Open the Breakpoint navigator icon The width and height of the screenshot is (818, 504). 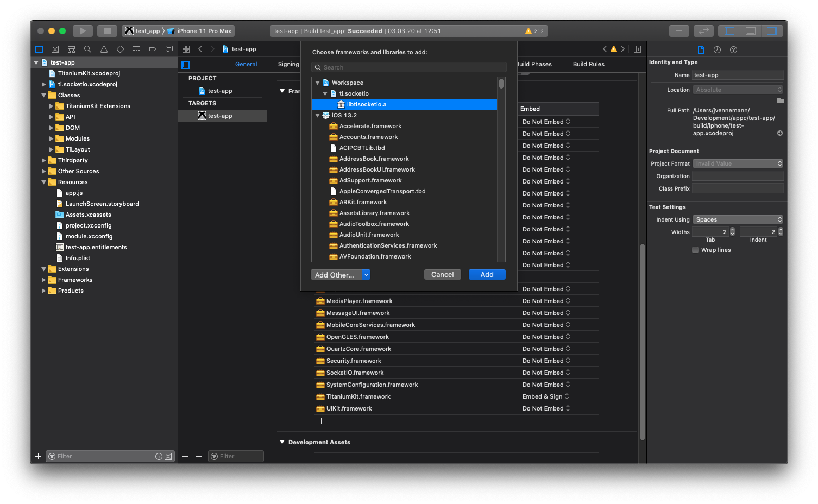tap(153, 49)
